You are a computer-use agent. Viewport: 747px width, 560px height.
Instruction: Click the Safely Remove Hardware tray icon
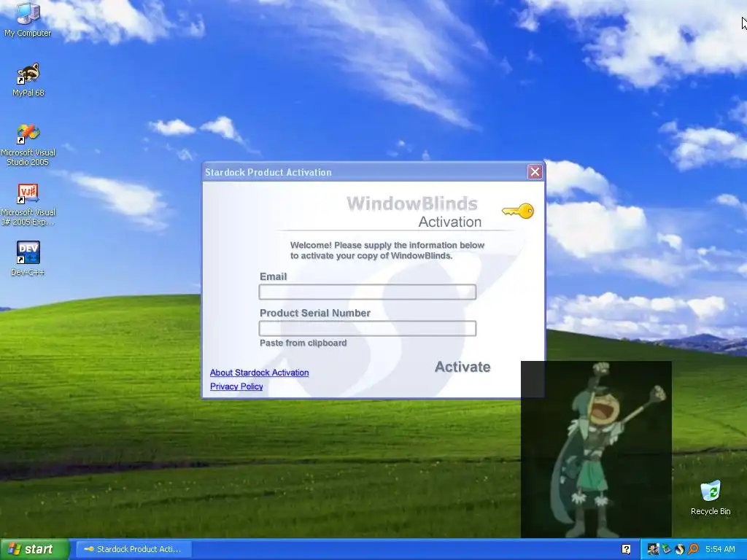point(666,549)
